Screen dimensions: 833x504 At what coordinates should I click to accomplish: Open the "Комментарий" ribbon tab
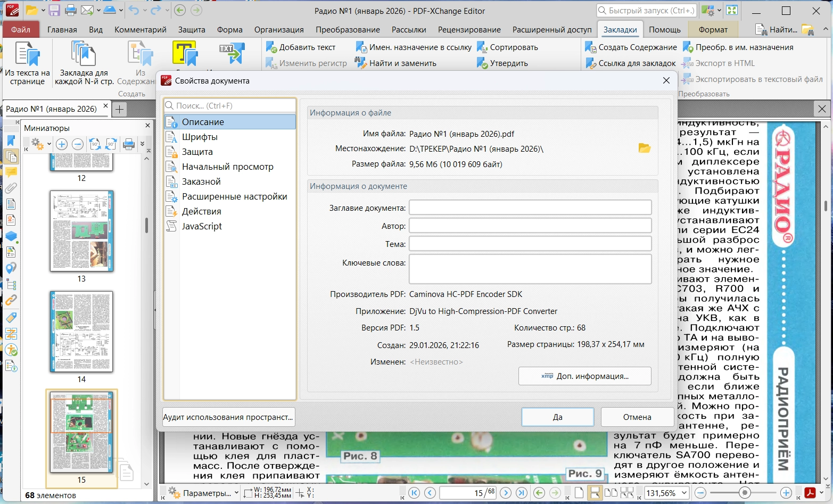141,30
